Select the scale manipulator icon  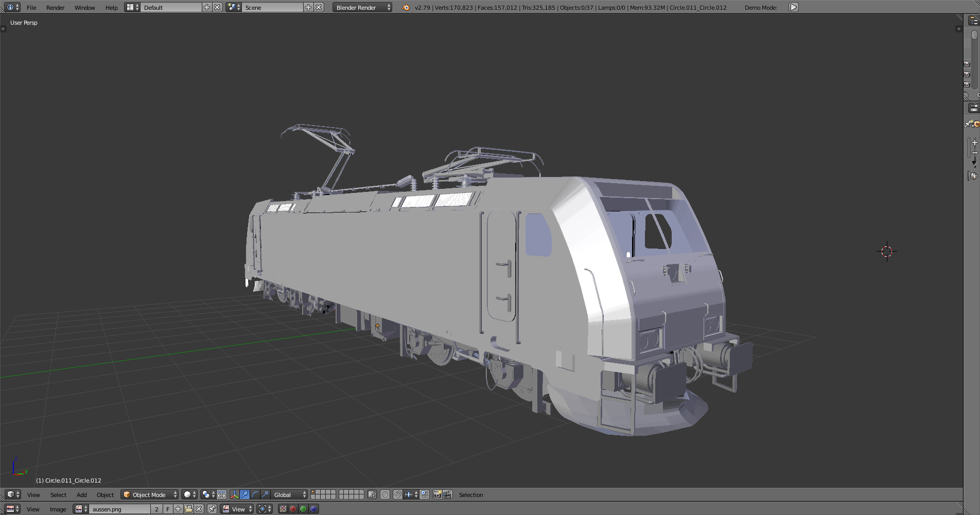(x=265, y=494)
